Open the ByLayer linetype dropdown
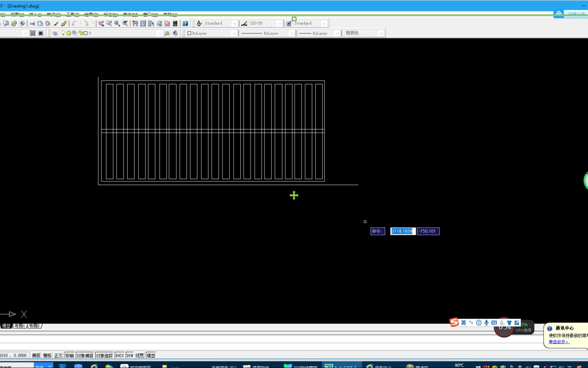The image size is (588, 368). 292,33
